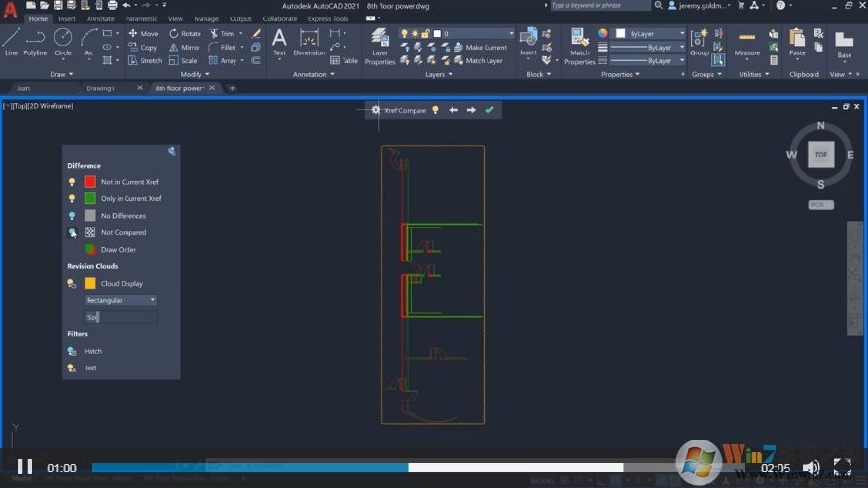This screenshot has width=868, height=488.
Task: Pause the video playback
Action: tap(25, 468)
